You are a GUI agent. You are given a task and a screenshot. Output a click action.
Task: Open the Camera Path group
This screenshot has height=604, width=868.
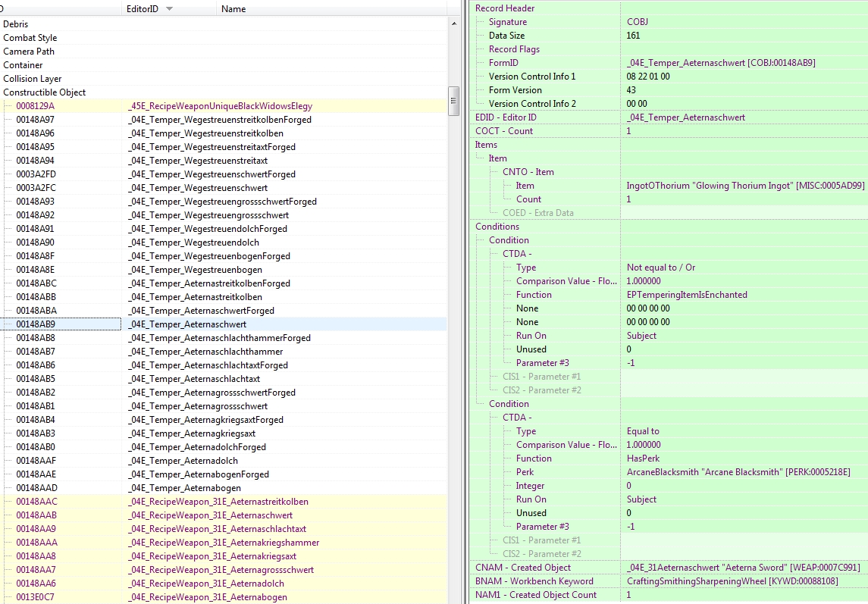point(29,52)
